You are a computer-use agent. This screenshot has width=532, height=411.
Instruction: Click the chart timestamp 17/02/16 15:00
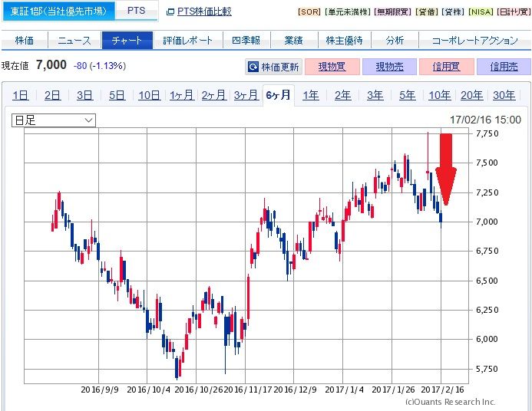click(x=485, y=120)
